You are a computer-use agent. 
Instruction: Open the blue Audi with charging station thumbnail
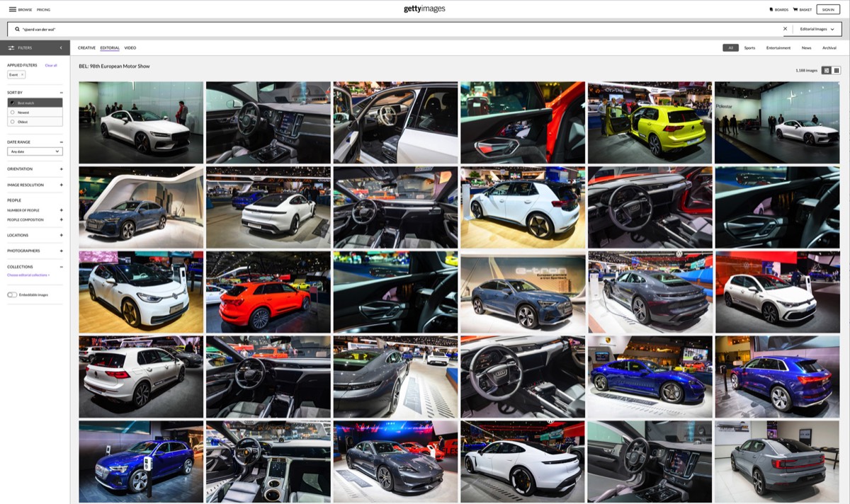(x=141, y=462)
